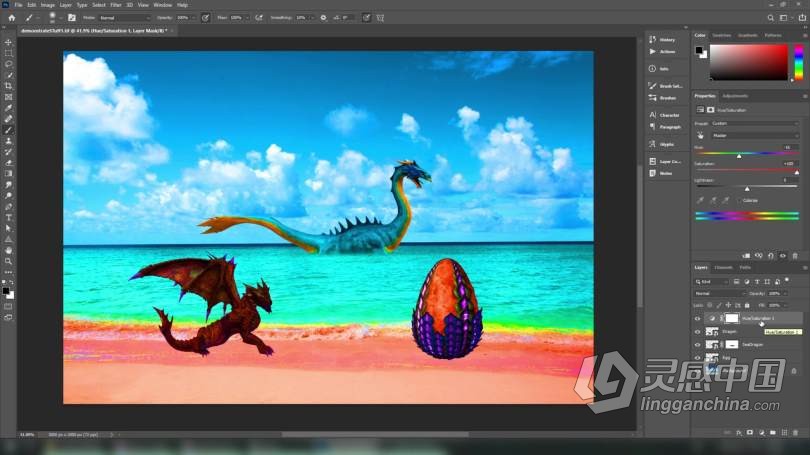This screenshot has width=810, height=455.
Task: Open the Master channel dropdown
Action: (755, 135)
